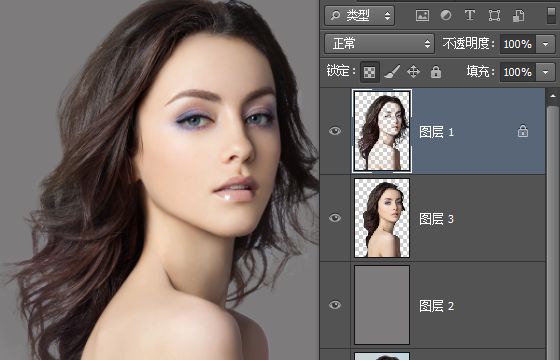Filter for shape layers icon
The image size is (560, 360).
pos(494,15)
